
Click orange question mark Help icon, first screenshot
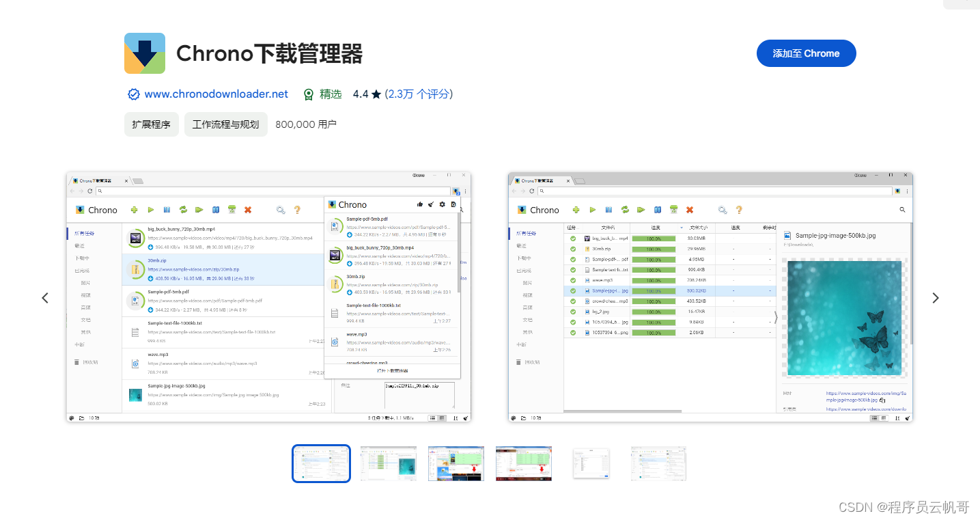pyautogui.click(x=297, y=210)
